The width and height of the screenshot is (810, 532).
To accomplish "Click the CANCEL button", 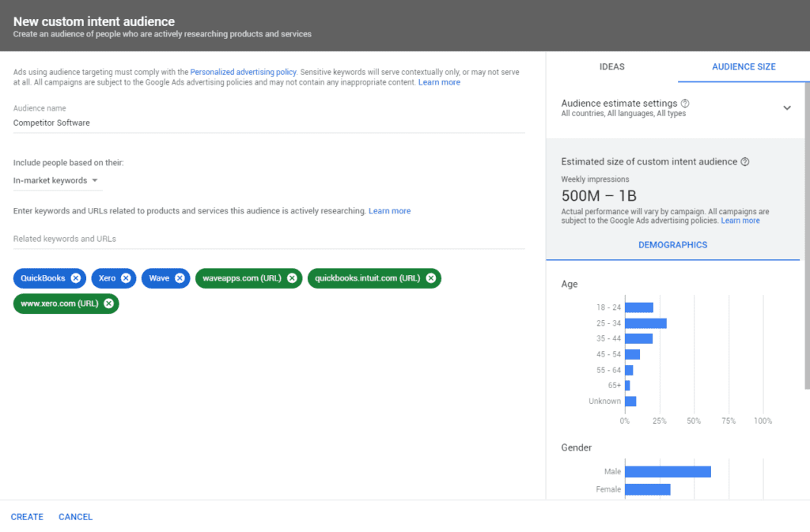I will [x=75, y=516].
